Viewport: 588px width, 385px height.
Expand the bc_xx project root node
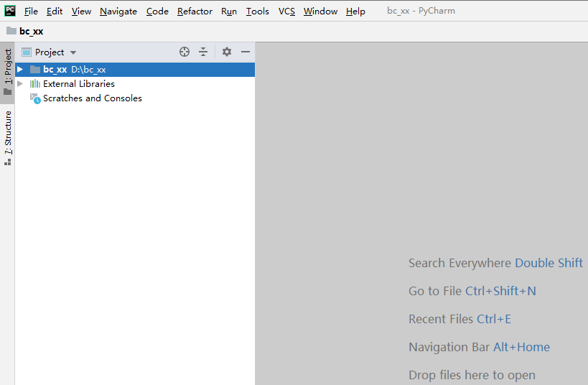[20, 70]
